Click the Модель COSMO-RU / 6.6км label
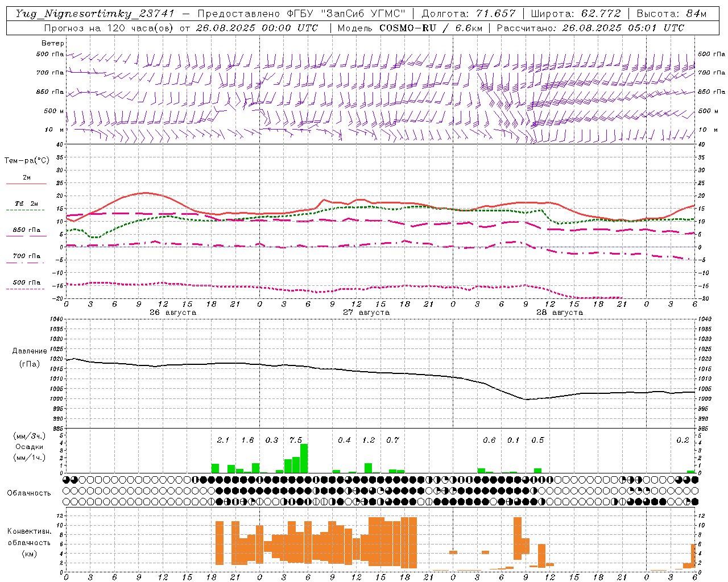The width and height of the screenshot is (728, 582). [410, 28]
